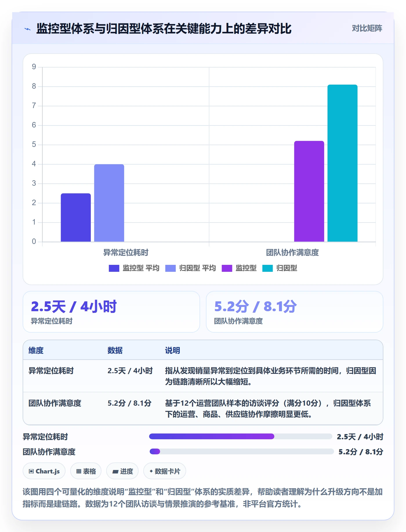
Task: Open the 2.5天 / 4小时 data card
Action: coord(111,312)
